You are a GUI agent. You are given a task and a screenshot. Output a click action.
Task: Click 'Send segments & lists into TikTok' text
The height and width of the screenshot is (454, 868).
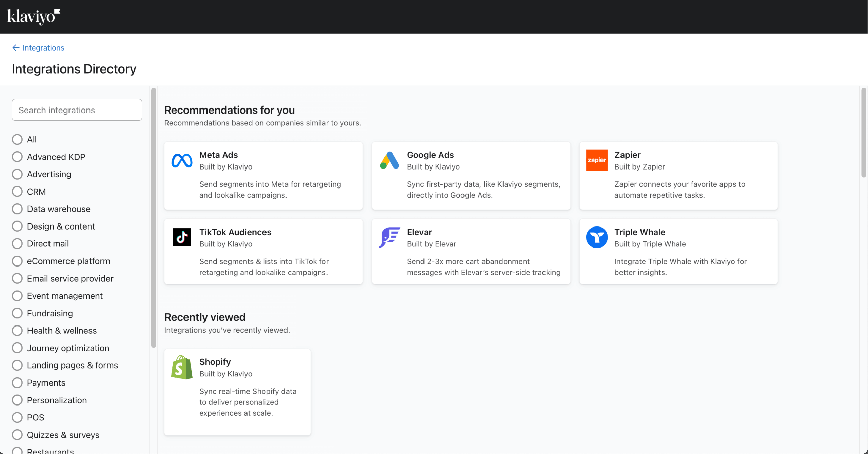pos(264,267)
